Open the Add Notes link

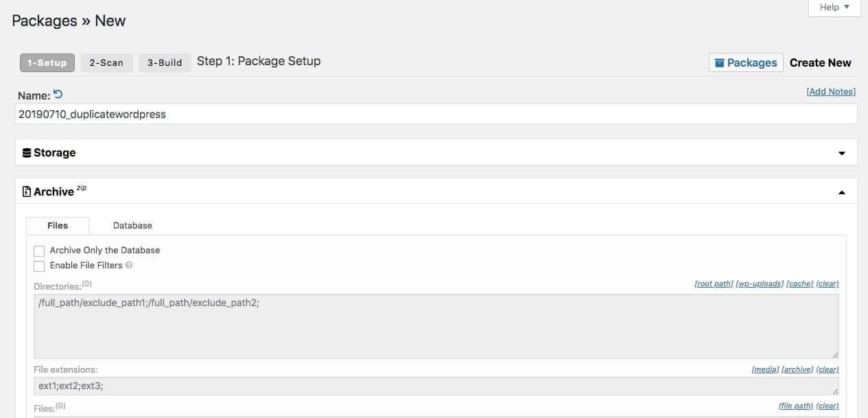pos(831,91)
